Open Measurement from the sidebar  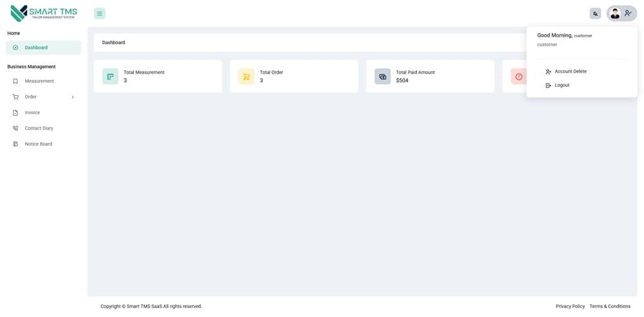point(39,81)
